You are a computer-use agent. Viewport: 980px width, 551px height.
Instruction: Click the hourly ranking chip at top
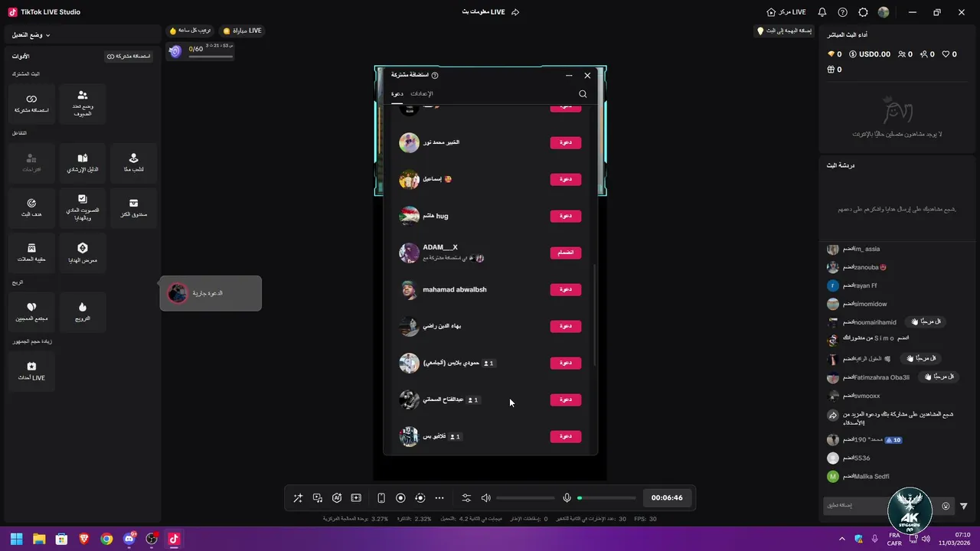(x=191, y=31)
